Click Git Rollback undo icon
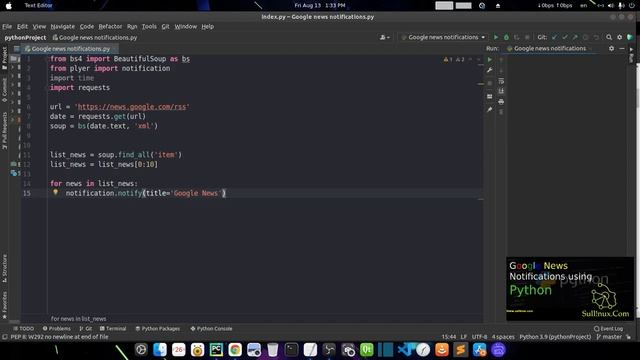The image size is (640, 360). (x=596, y=37)
